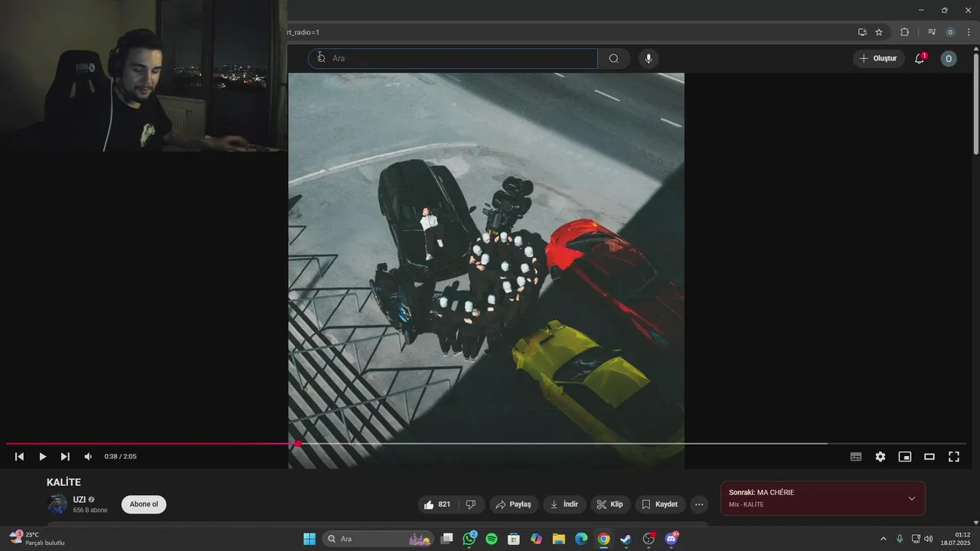Open player settings gear
980x551 pixels.
[x=880, y=457]
